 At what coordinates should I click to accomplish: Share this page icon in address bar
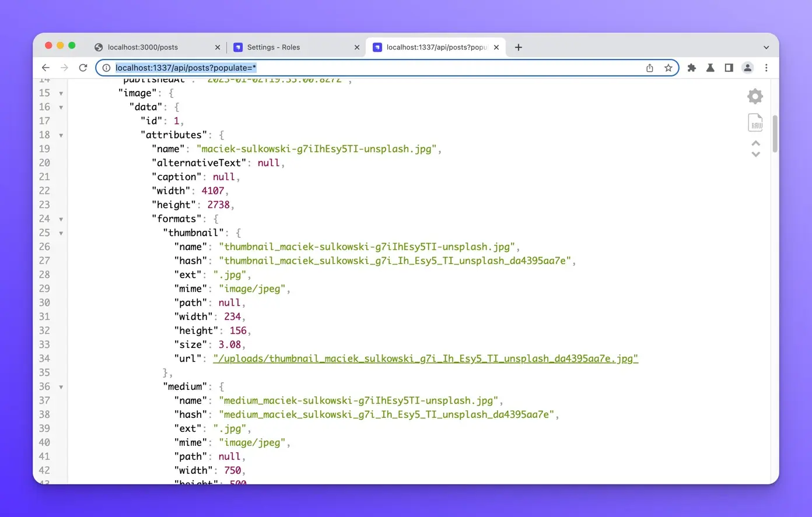(650, 68)
